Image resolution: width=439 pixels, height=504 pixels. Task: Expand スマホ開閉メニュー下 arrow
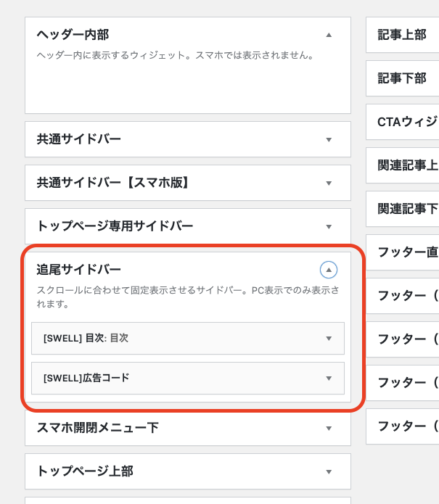pos(329,428)
